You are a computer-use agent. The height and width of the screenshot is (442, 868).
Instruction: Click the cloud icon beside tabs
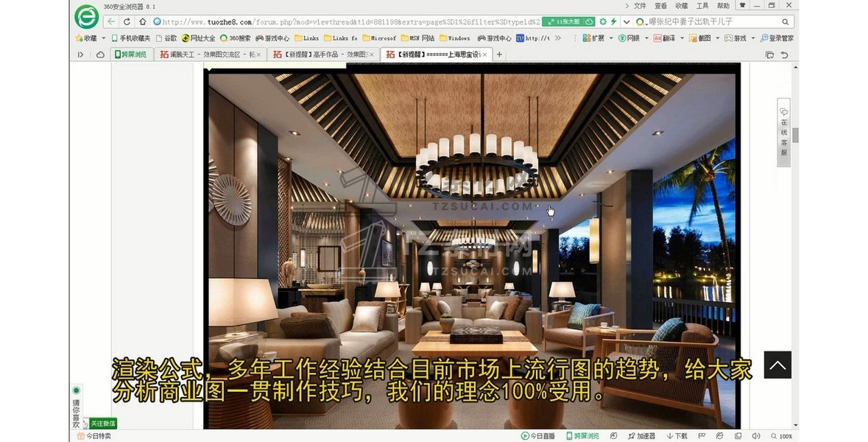coord(100,55)
